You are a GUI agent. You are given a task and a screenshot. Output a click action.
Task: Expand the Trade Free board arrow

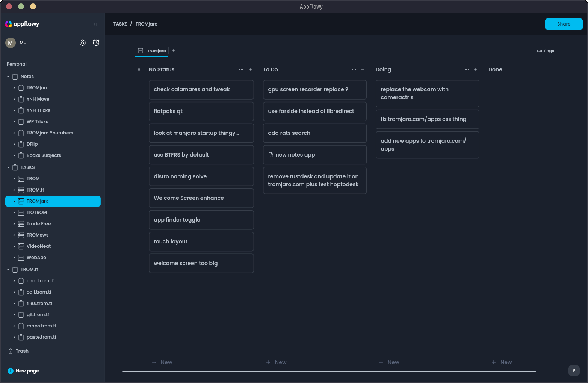click(14, 224)
